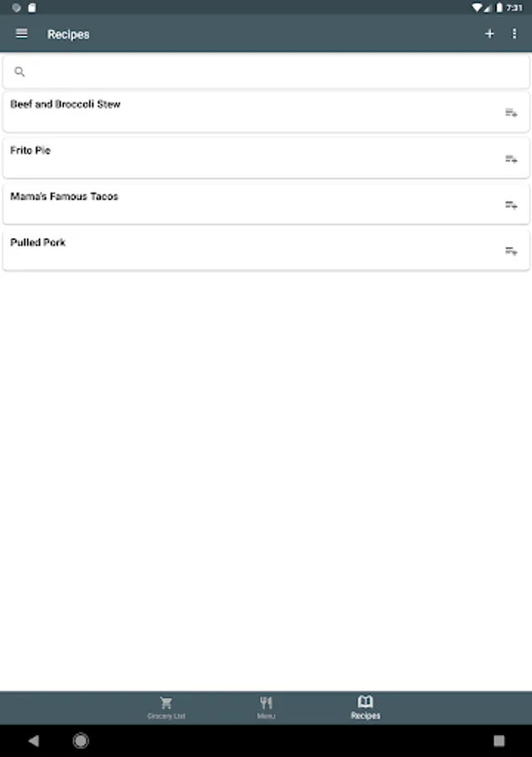Open the three-dot overflow menu

514,34
